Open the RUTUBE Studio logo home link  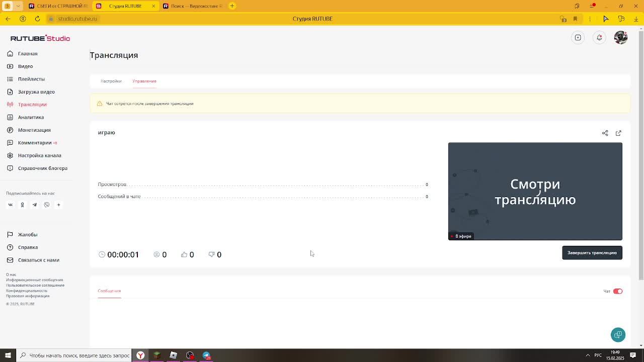tap(40, 38)
